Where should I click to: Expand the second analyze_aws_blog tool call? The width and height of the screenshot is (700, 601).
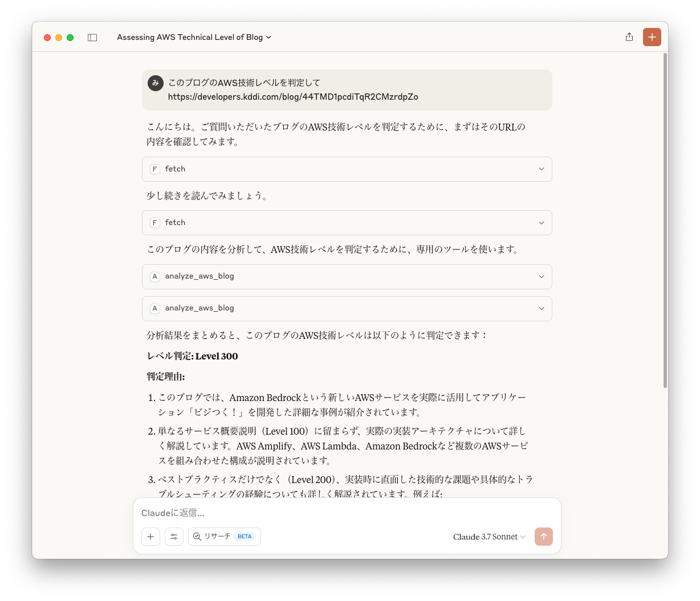coord(347,308)
